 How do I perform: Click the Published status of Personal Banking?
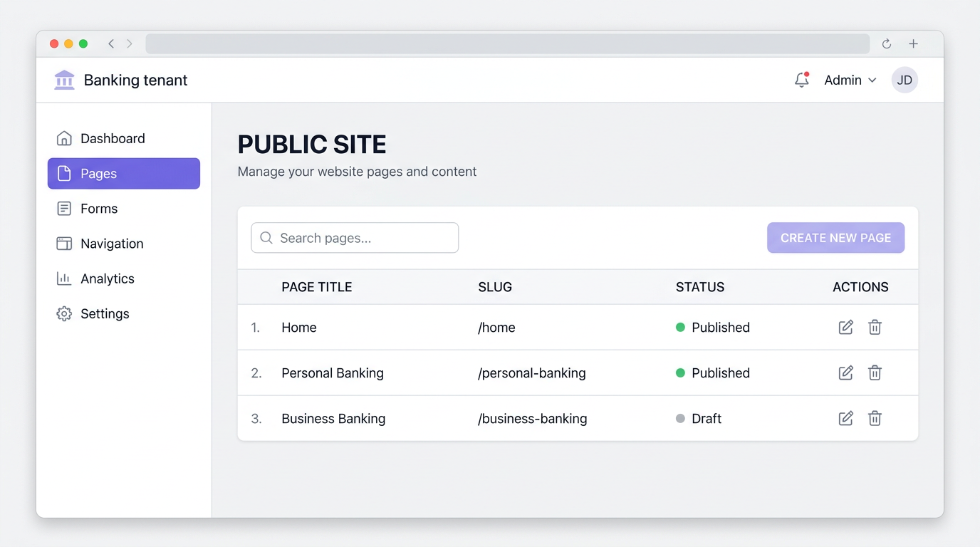[713, 373]
